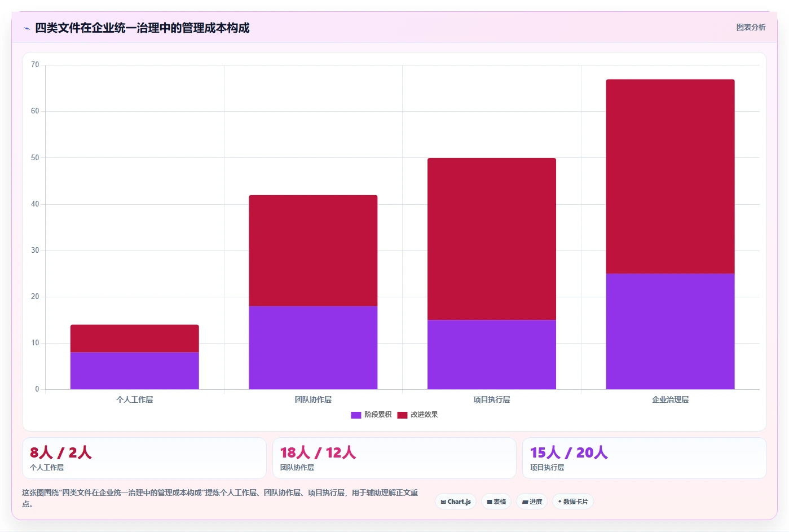This screenshot has width=789, height=532.
Task: Click the lightning icon beside the chart title
Action: [x=27, y=28]
